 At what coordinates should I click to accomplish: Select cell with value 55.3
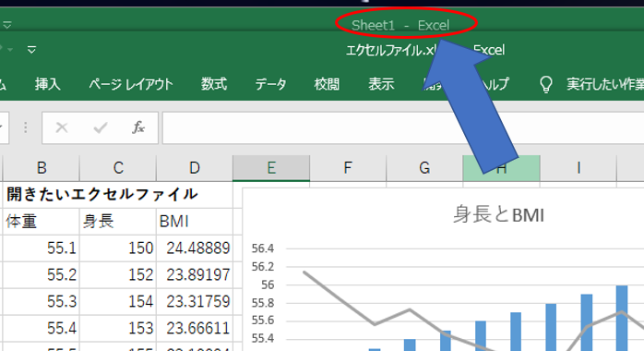point(42,302)
